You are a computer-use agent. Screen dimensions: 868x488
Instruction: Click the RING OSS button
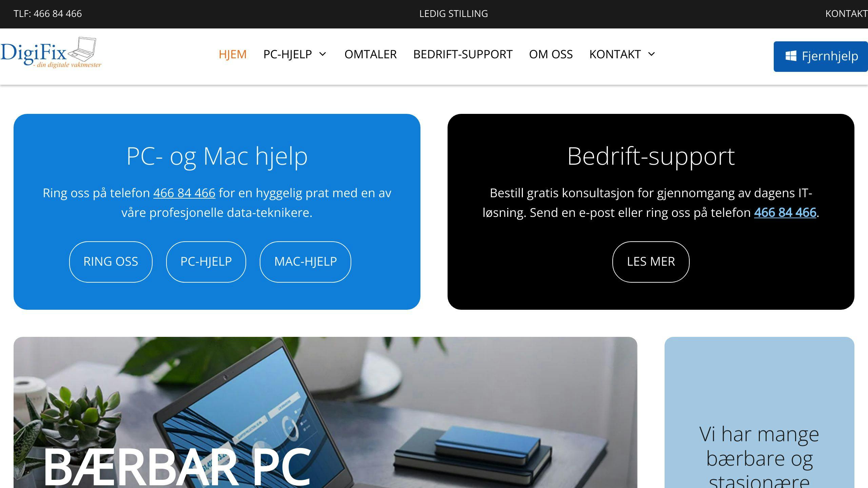pyautogui.click(x=110, y=261)
